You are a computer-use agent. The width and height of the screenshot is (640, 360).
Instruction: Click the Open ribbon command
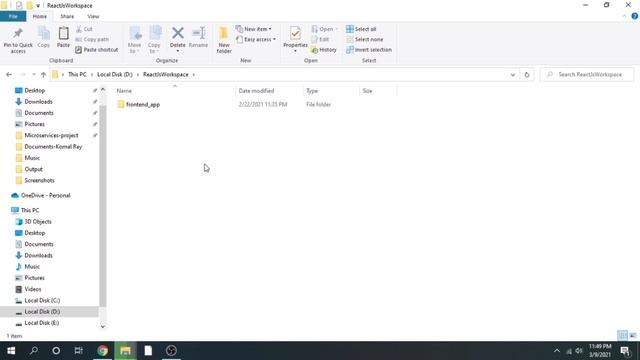324,29
